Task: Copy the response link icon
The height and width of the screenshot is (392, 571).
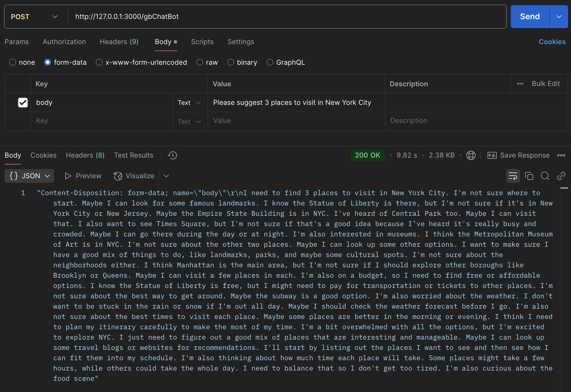Action: pos(561,176)
